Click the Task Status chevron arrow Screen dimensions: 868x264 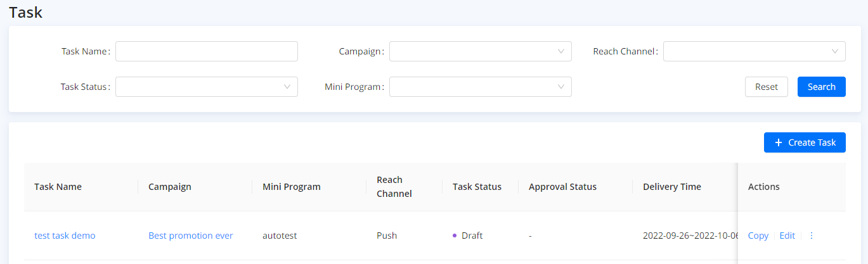[287, 87]
